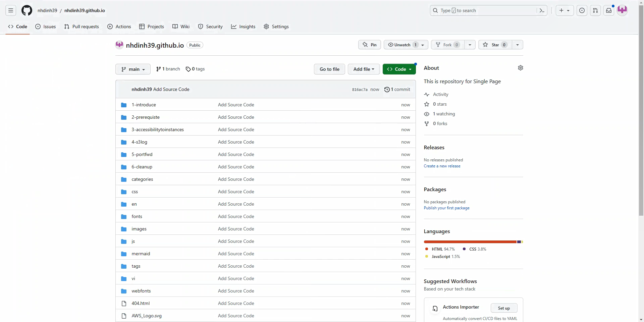Click Publish your first package link

click(446, 208)
